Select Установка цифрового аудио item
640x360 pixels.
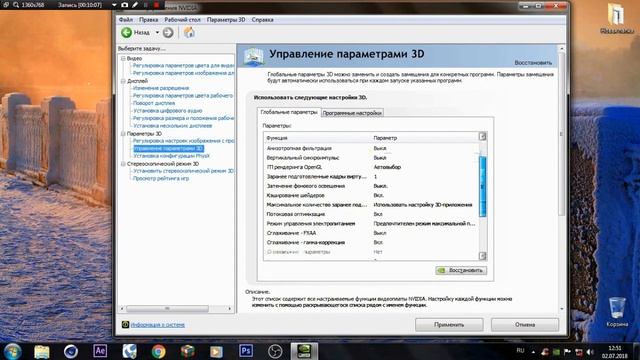pos(167,111)
